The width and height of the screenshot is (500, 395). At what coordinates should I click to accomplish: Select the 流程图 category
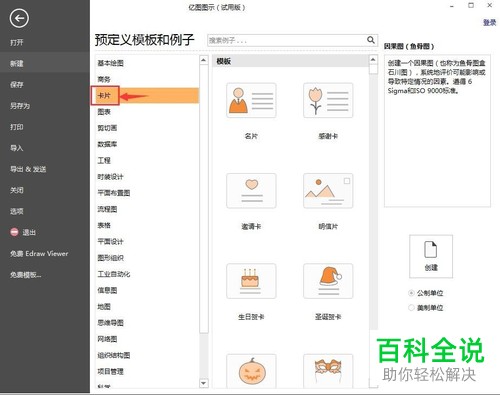pyautogui.click(x=107, y=209)
